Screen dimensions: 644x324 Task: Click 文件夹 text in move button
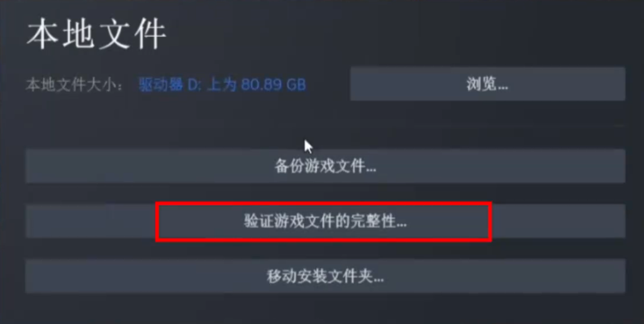[350, 276]
